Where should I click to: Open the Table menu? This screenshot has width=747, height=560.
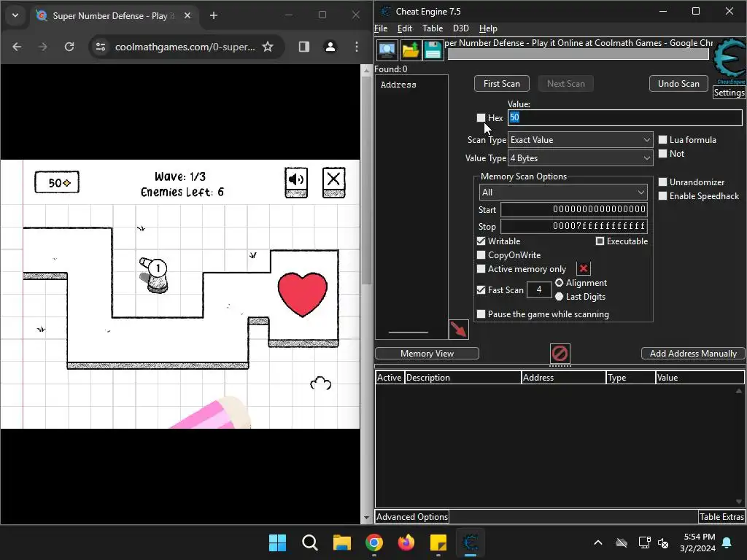pos(433,28)
